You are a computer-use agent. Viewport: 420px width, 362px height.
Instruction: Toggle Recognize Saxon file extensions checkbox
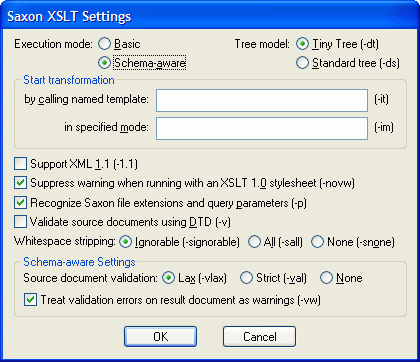pos(20,203)
